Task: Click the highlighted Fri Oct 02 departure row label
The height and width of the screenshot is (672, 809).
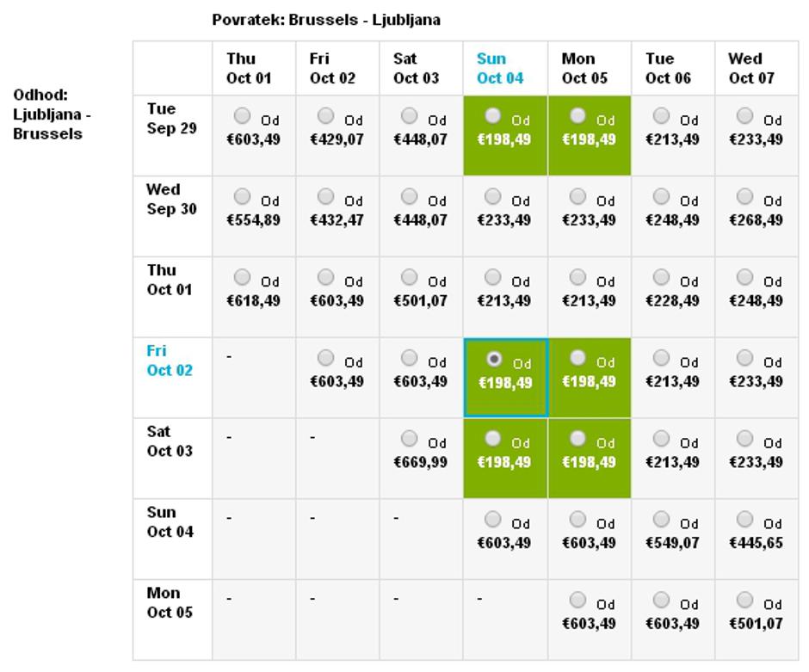Action: click(x=170, y=361)
